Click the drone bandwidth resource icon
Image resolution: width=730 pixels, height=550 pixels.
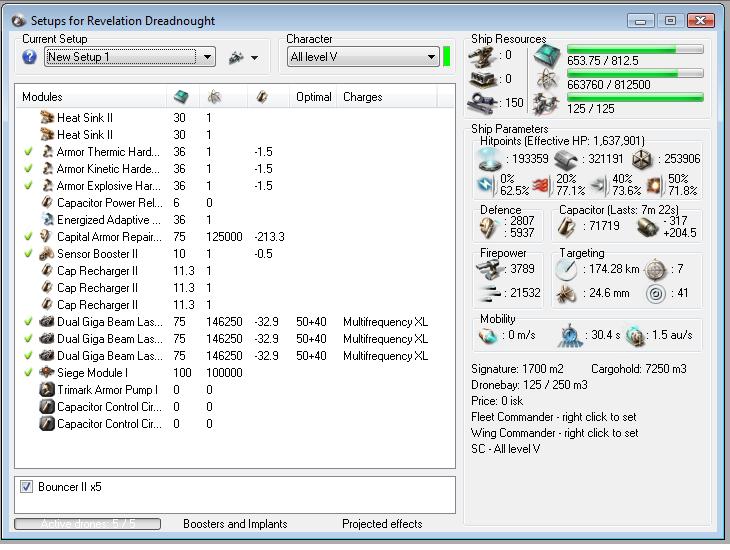[546, 103]
